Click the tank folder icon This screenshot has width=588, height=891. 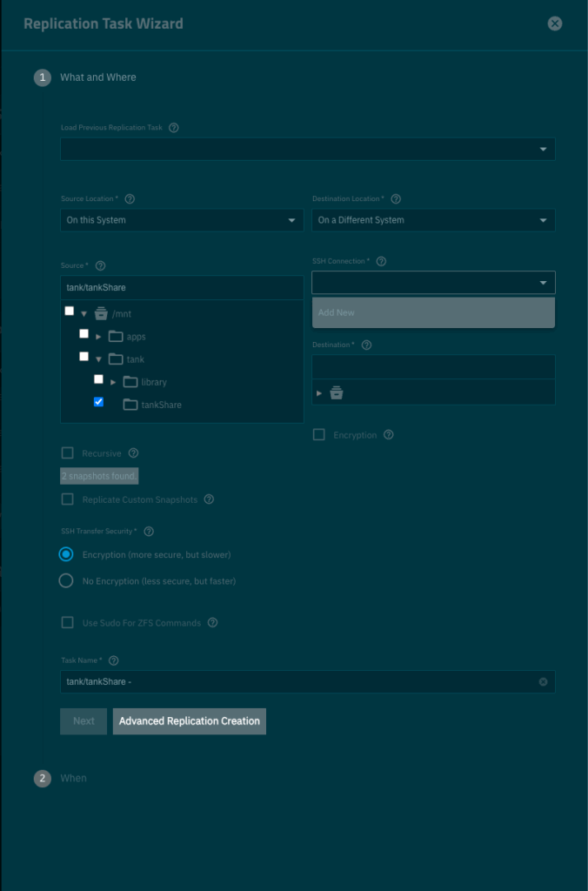pyautogui.click(x=116, y=359)
